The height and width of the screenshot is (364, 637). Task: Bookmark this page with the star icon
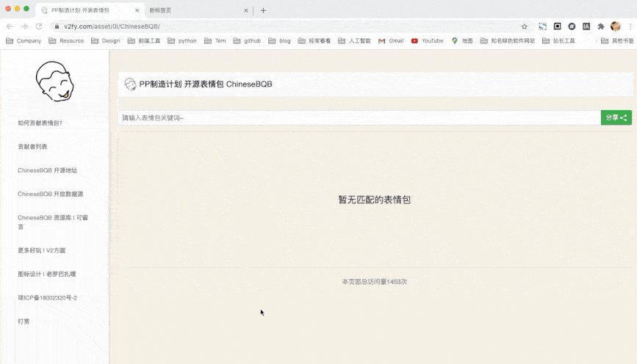(x=525, y=26)
